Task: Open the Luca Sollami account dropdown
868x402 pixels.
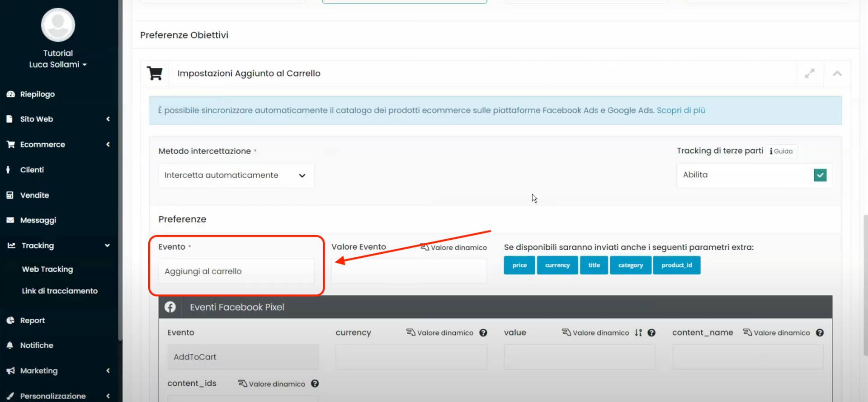Action: 58,65
